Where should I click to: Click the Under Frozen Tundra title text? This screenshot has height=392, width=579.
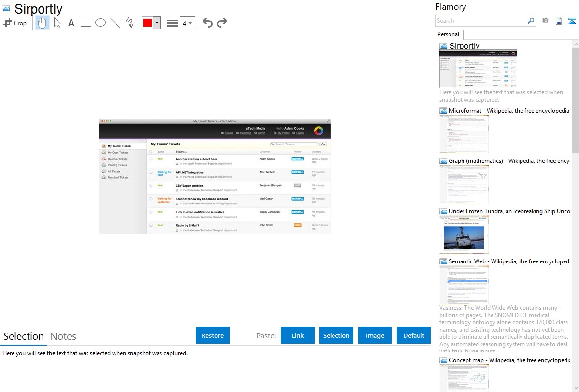tap(509, 211)
